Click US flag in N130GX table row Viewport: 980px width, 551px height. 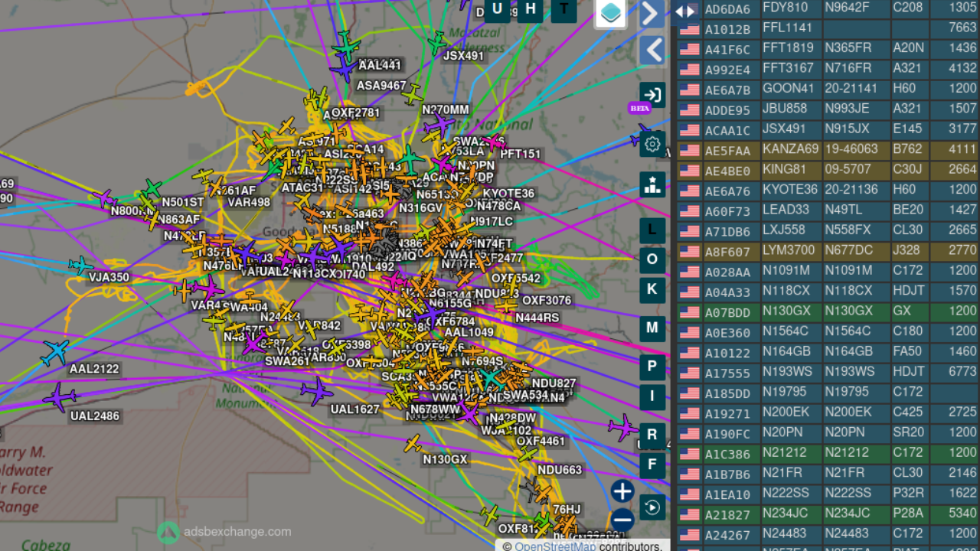689,312
